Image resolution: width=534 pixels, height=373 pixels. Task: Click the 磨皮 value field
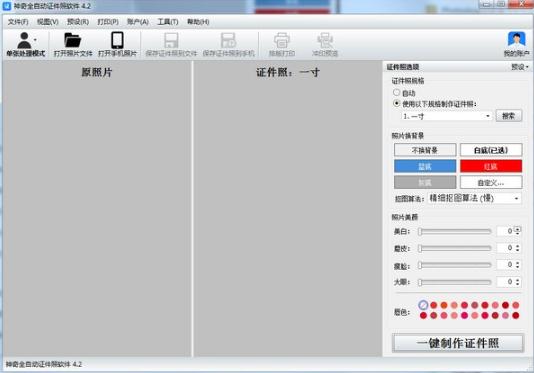coord(505,248)
